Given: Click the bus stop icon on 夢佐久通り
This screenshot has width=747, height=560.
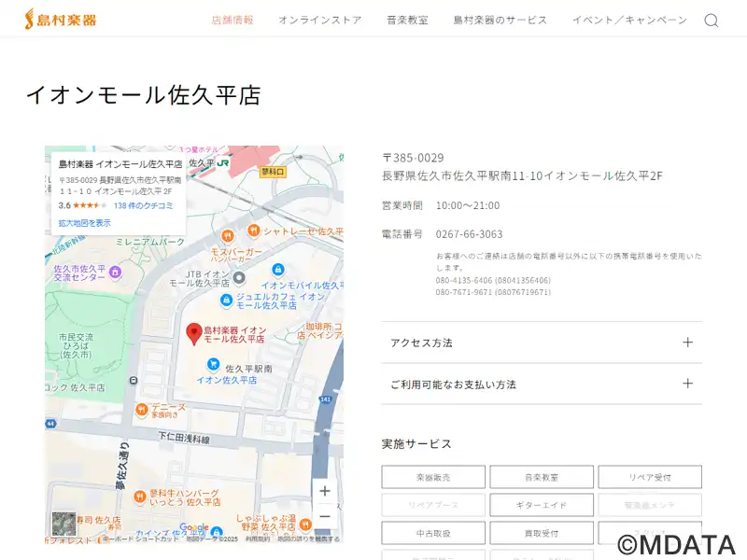Looking at the screenshot, I should pyautogui.click(x=134, y=380).
